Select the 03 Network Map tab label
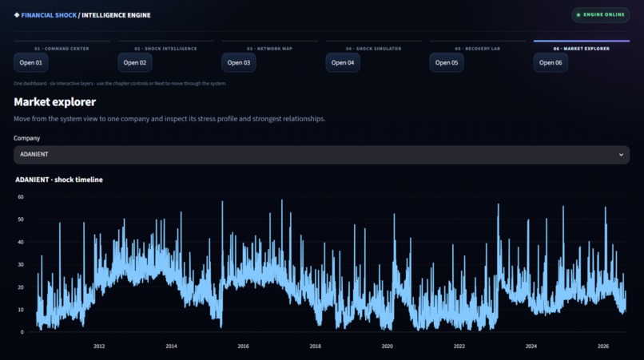 click(269, 49)
